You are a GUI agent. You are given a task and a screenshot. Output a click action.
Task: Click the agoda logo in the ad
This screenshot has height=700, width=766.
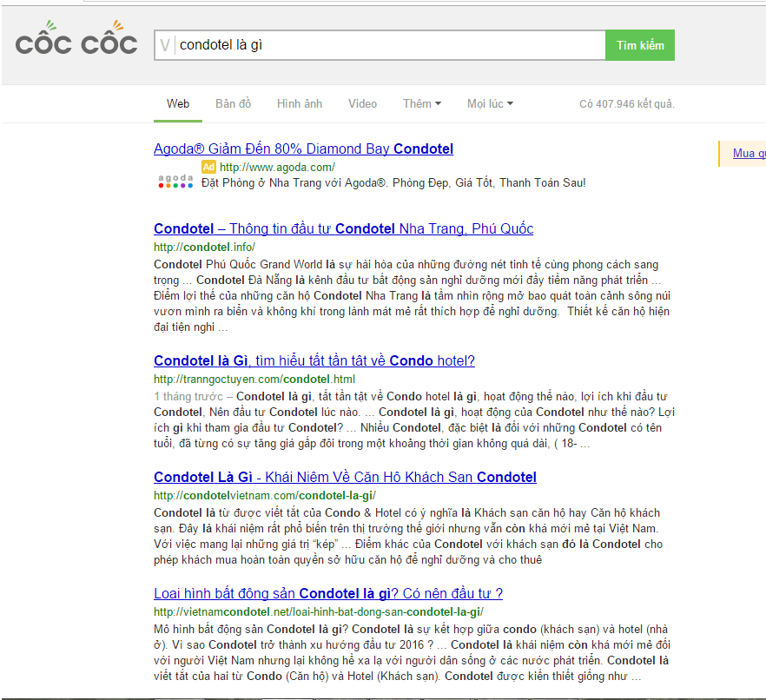point(175,182)
